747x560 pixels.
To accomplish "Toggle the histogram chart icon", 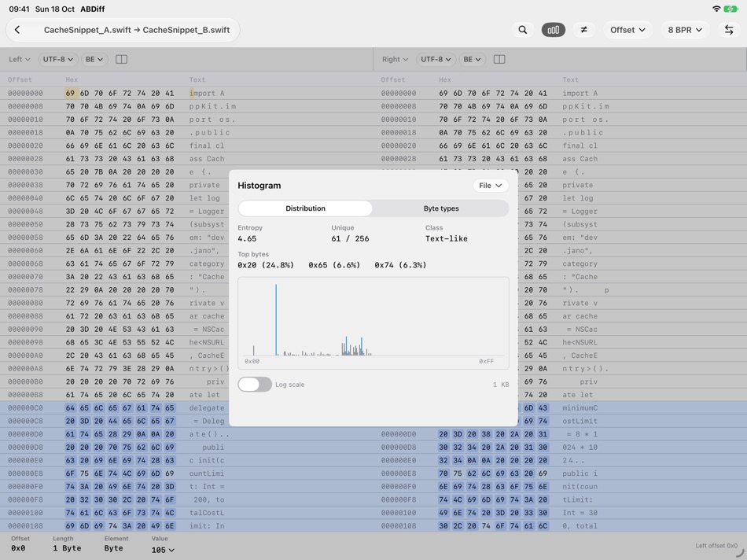I will click(x=553, y=30).
